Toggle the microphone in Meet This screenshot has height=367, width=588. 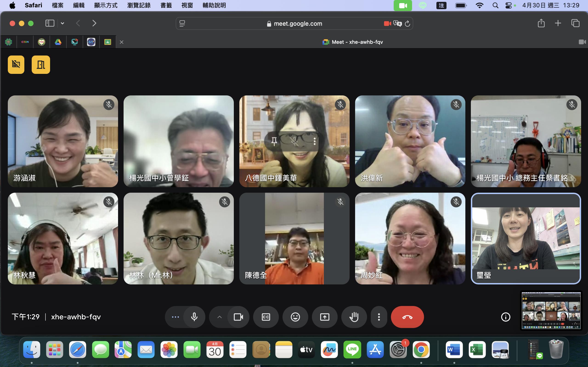coord(194,317)
